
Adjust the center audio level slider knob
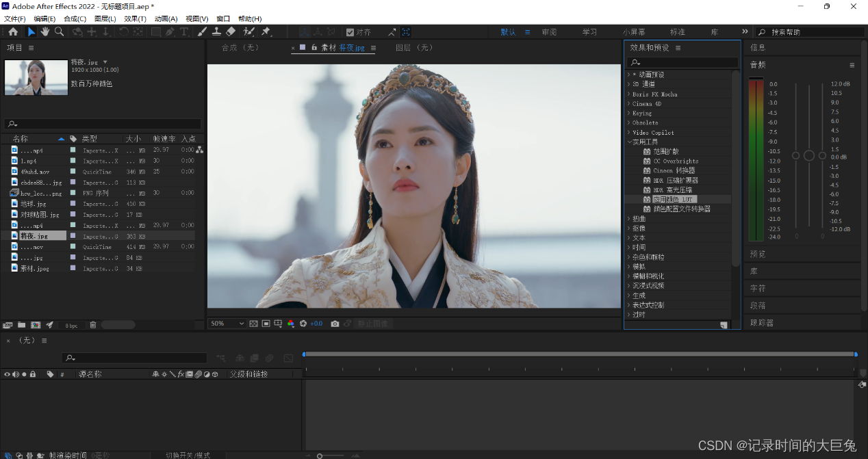(x=809, y=156)
